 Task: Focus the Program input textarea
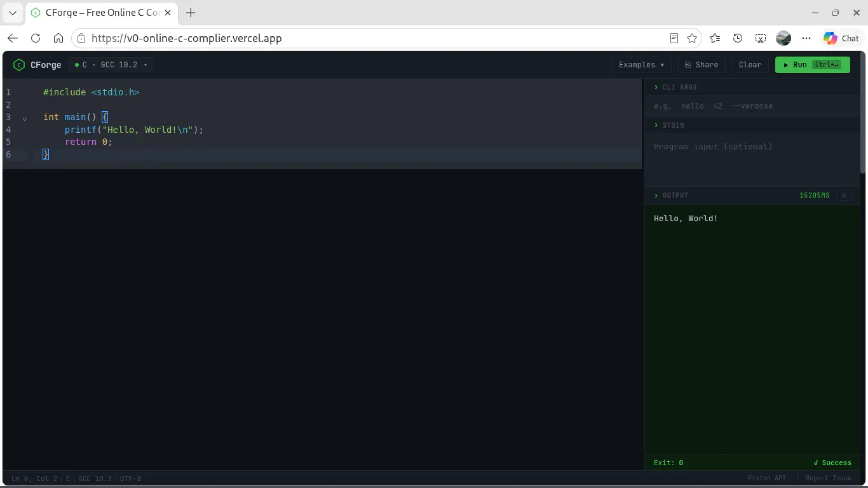click(x=752, y=159)
